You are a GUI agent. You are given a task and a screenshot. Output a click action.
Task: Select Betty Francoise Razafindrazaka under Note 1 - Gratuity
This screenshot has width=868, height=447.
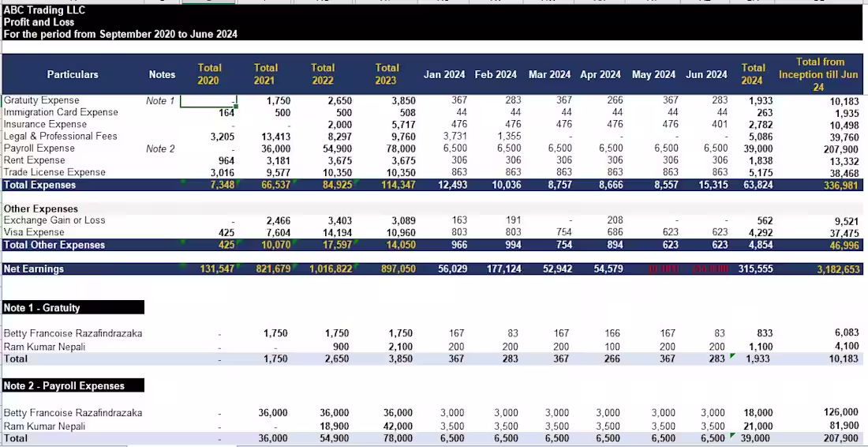click(73, 333)
